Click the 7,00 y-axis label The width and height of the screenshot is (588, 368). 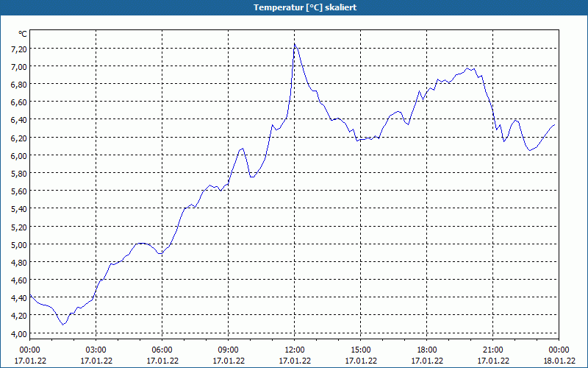[19, 67]
